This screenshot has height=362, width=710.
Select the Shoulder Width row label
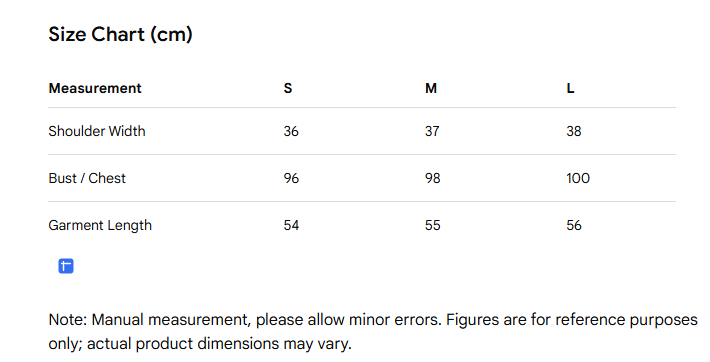pyautogui.click(x=97, y=131)
